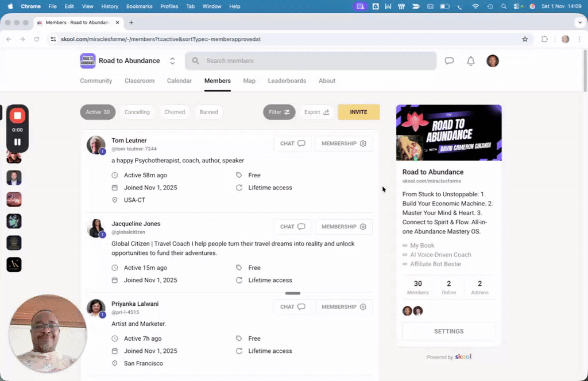This screenshot has height=381, width=588.
Task: Chat with Tom Leutner
Action: (x=292, y=143)
